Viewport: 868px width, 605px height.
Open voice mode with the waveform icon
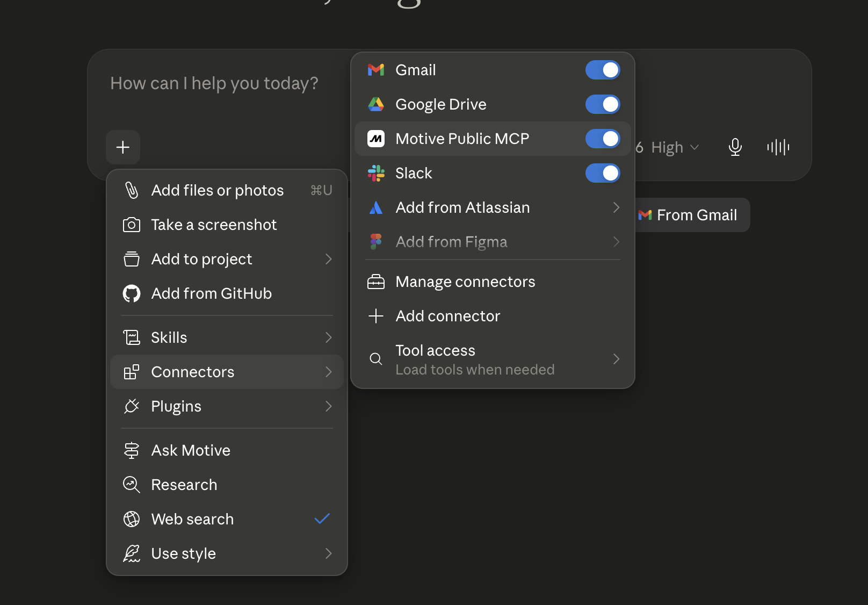pyautogui.click(x=778, y=147)
